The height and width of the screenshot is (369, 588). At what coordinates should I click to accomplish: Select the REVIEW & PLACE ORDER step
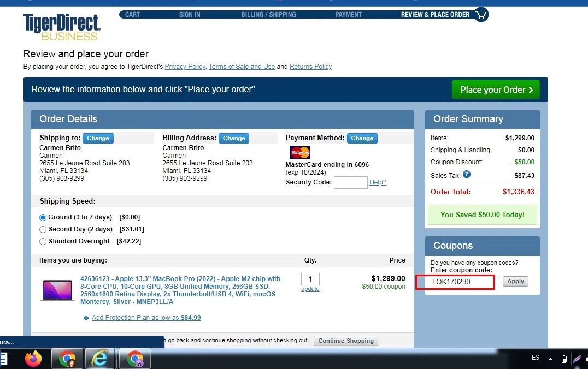click(436, 15)
